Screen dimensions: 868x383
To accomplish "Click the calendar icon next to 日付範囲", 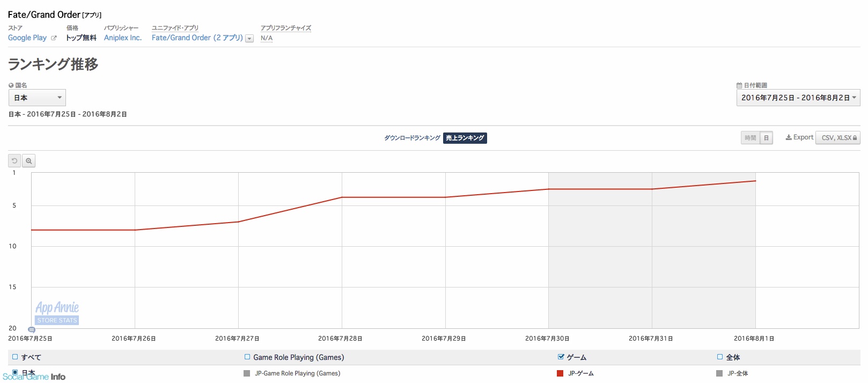I will point(739,85).
